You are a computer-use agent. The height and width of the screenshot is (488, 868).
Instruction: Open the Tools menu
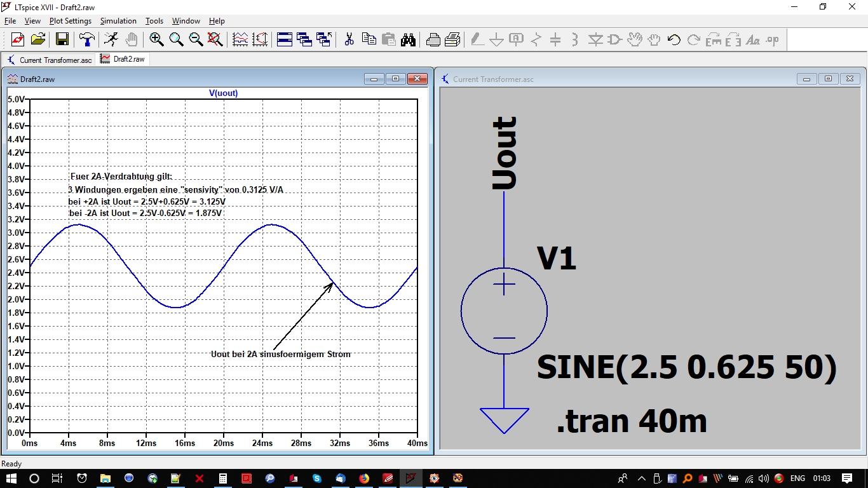(x=154, y=21)
